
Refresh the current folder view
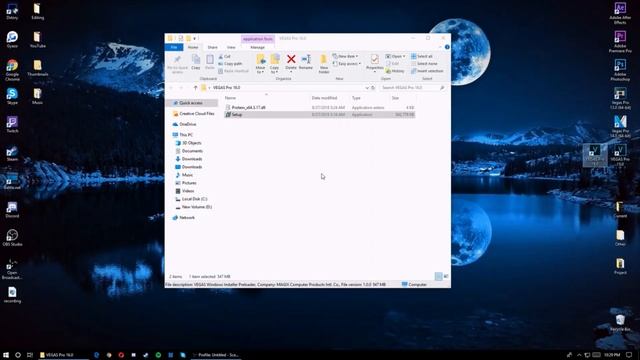tap(373, 88)
